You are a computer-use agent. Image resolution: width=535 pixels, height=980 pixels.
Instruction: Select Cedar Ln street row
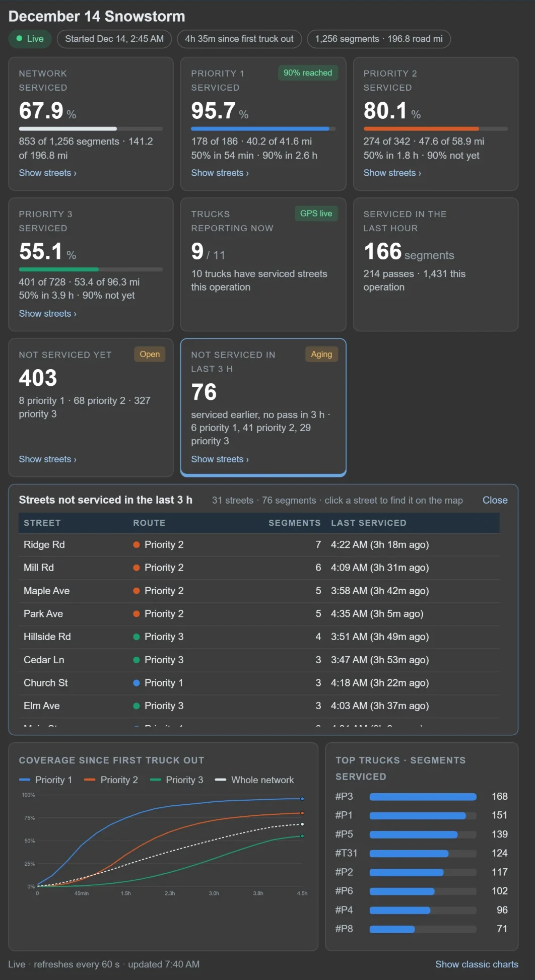point(259,660)
